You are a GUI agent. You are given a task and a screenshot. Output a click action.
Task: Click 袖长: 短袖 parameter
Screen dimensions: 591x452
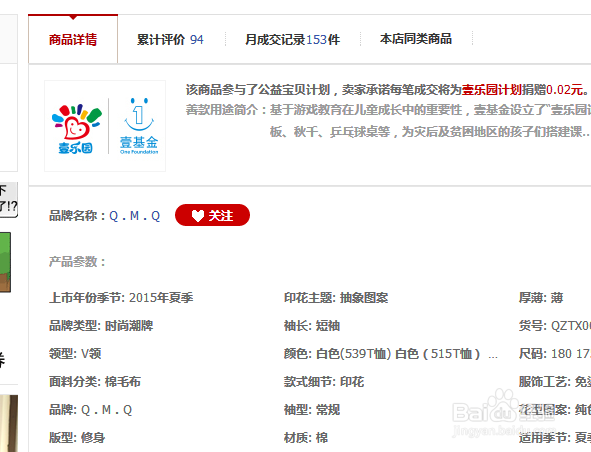pos(312,326)
